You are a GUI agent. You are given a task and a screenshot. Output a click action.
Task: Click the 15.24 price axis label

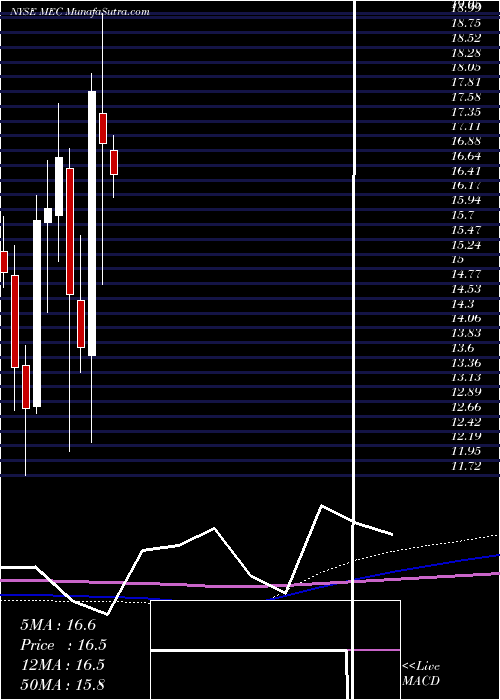(466, 245)
